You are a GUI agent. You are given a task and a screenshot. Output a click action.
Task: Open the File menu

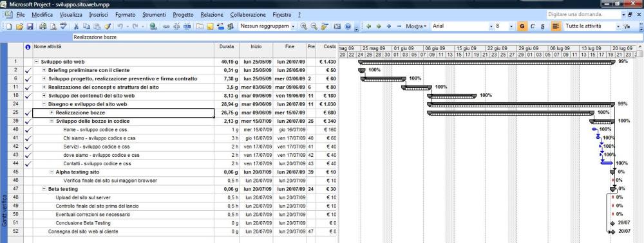tap(21, 15)
